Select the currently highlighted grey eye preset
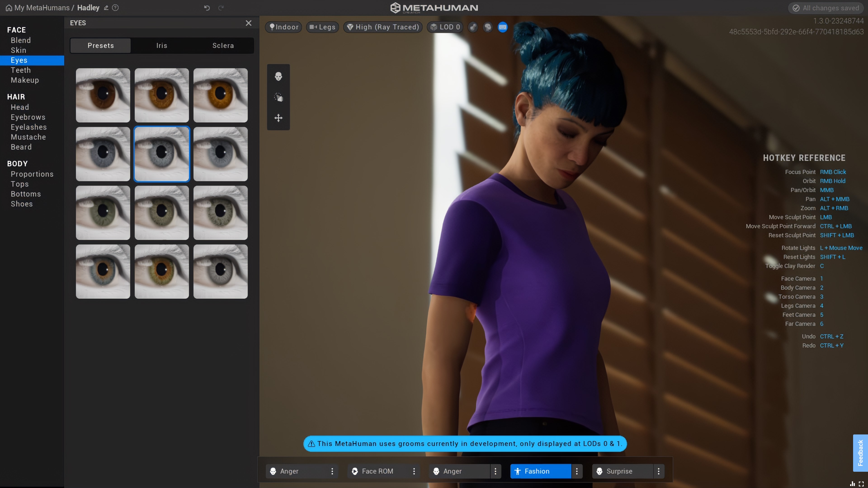The image size is (868, 488). tap(162, 154)
